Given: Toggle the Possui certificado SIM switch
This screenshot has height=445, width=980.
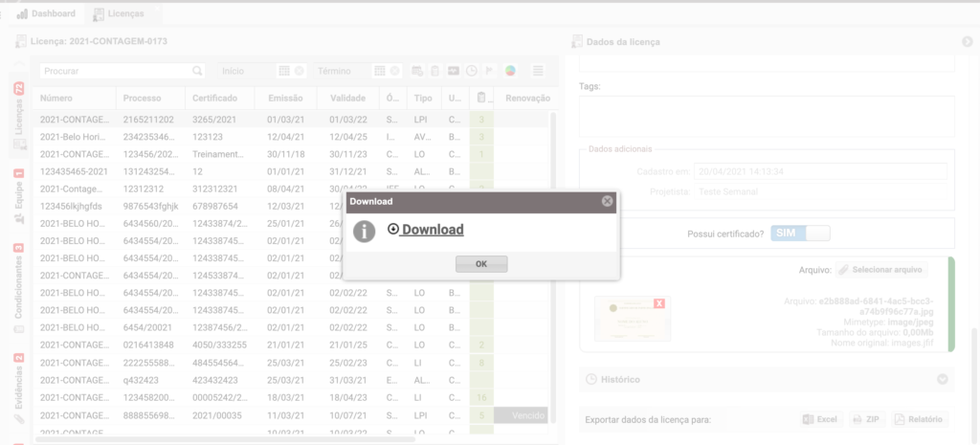Looking at the screenshot, I should [801, 234].
